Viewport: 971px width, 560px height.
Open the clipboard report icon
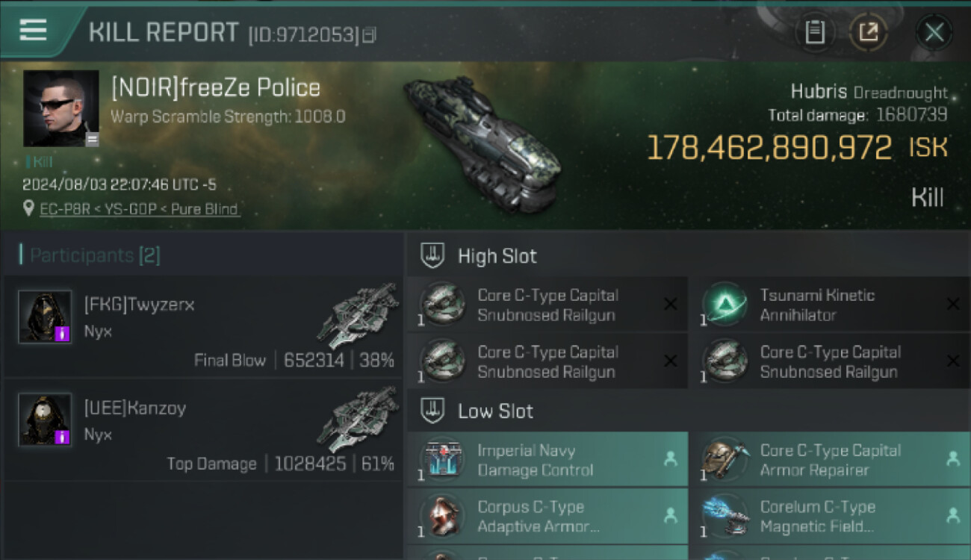tap(815, 32)
